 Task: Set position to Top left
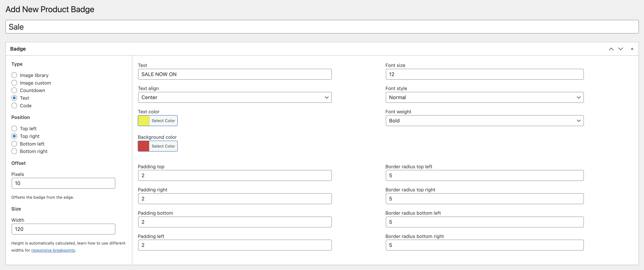[14, 128]
